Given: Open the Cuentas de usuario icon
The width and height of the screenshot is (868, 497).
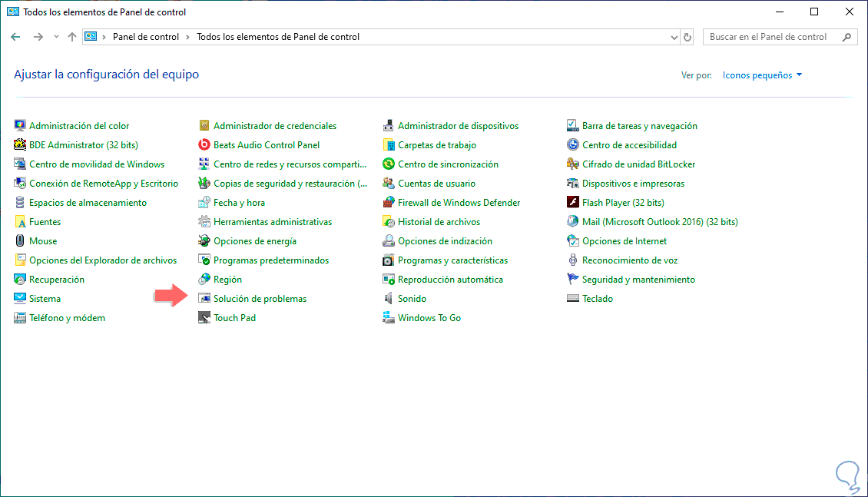Looking at the screenshot, I should pos(389,183).
